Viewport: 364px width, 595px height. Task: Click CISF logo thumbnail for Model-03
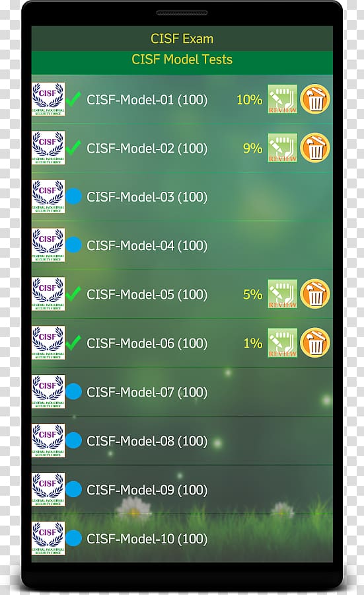click(x=48, y=196)
